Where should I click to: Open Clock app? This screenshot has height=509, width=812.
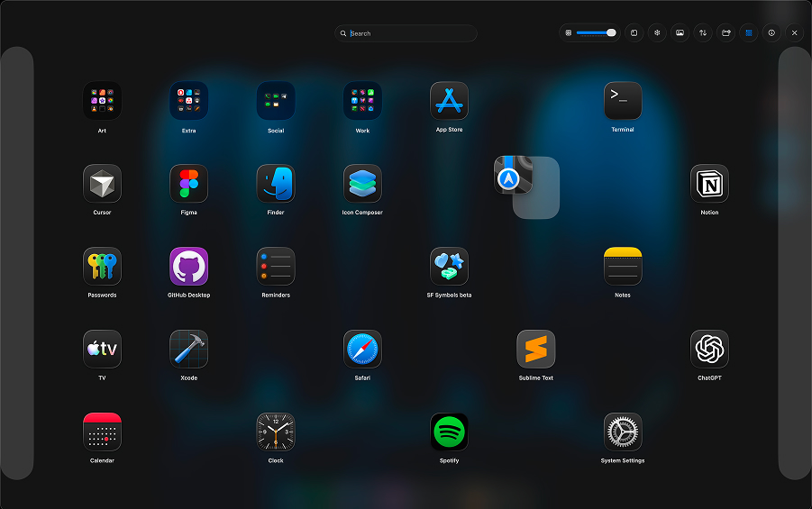coord(276,432)
